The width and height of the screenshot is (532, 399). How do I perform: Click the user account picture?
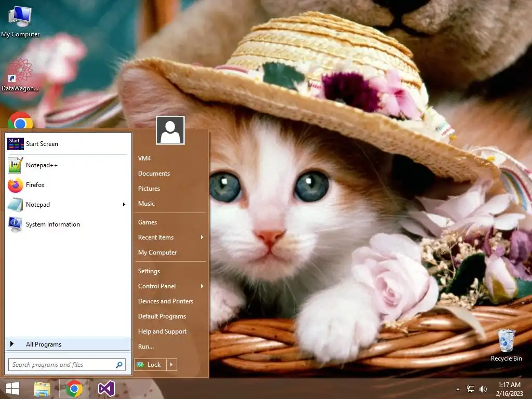point(170,130)
